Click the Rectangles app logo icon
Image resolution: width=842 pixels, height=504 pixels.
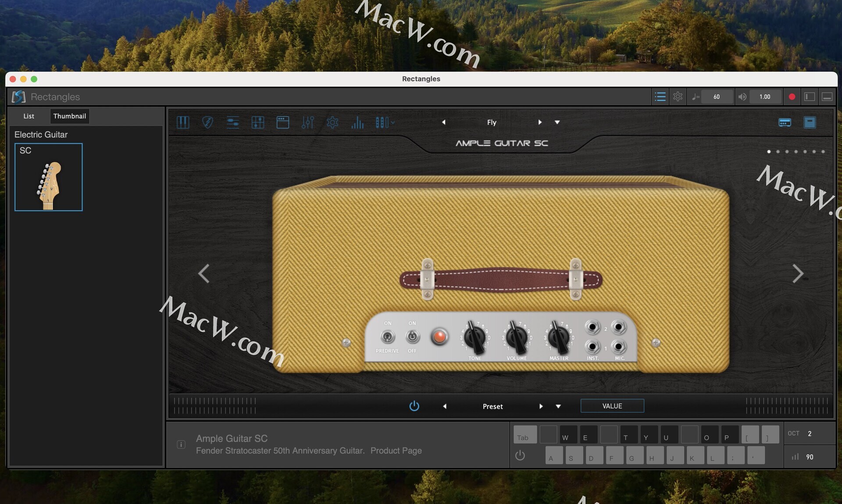pos(18,97)
